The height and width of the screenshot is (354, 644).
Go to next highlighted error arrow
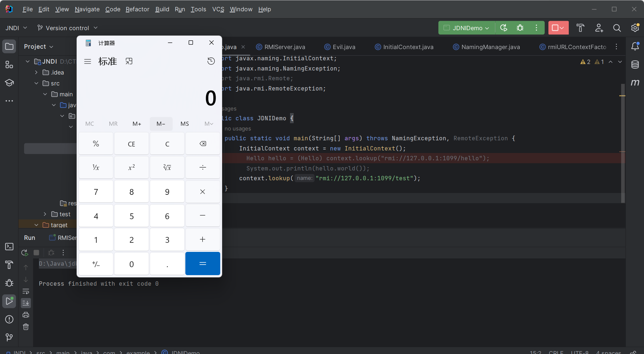tap(620, 62)
